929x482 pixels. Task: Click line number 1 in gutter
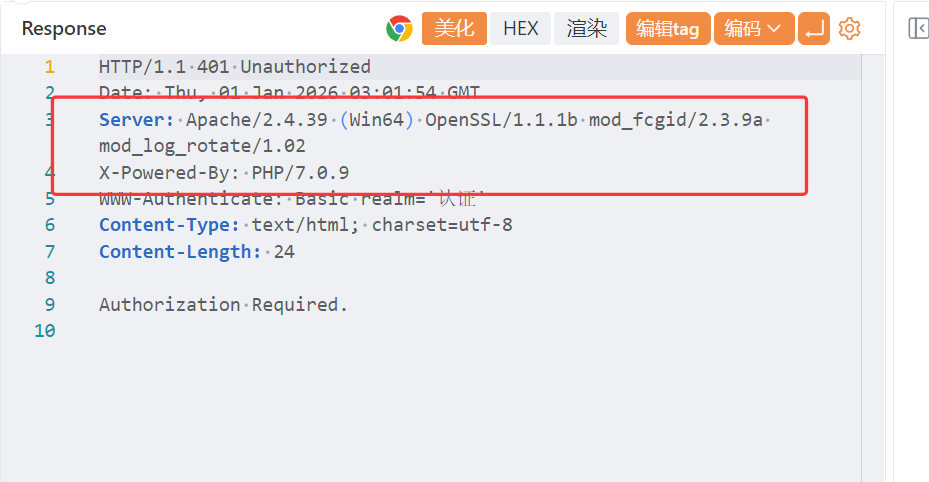[x=49, y=67]
